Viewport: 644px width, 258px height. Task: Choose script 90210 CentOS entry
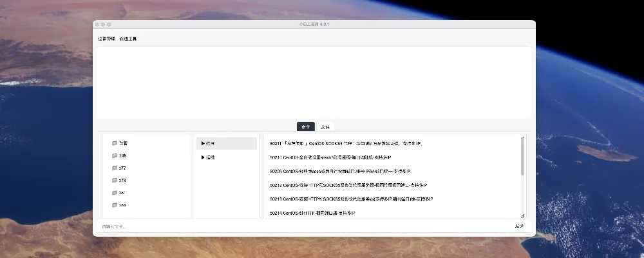(x=330, y=157)
